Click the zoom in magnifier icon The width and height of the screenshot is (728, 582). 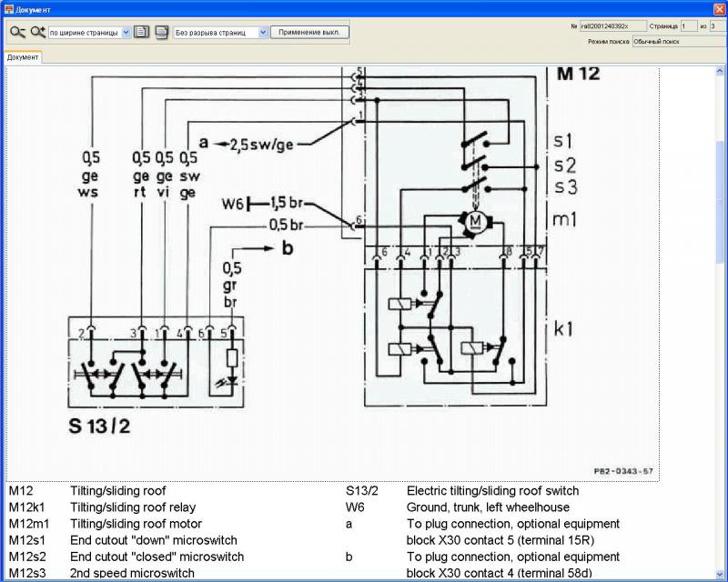point(37,32)
